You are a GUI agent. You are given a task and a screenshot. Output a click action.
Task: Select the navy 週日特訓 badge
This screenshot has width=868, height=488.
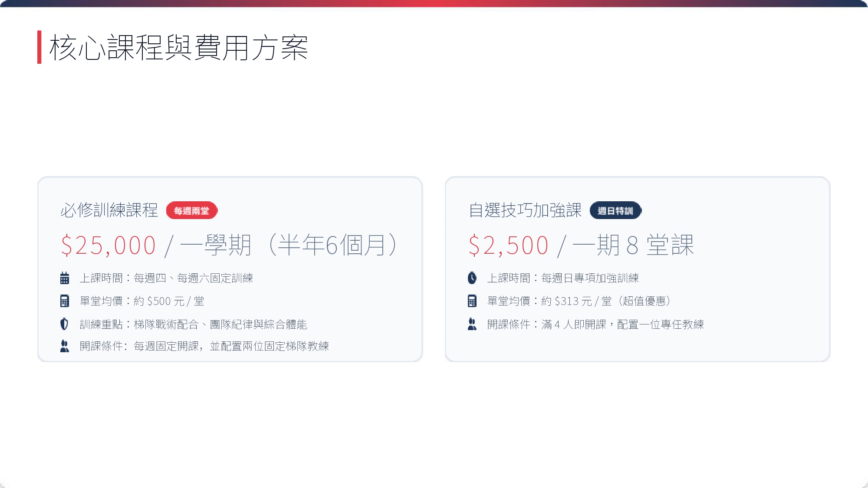[615, 211]
